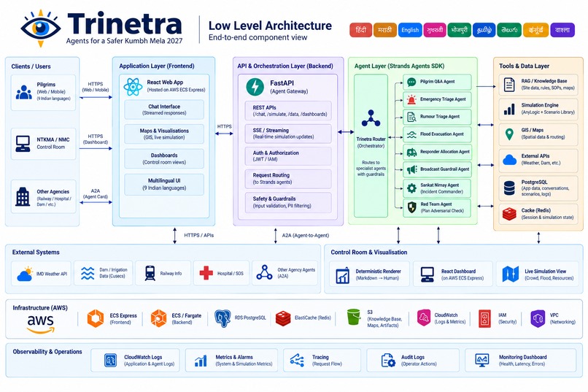588x392 pixels.
Task: Click the Auth & Authorization box
Action: pos(288,156)
